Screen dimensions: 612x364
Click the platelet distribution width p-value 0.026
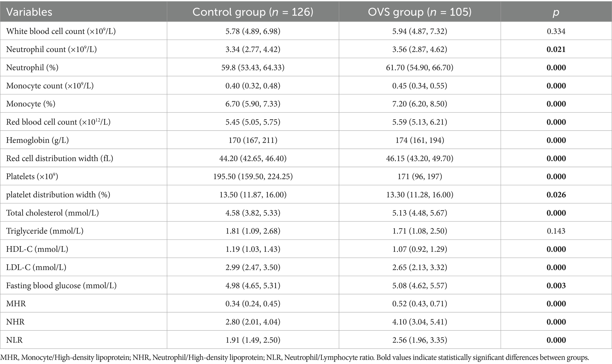556,195
